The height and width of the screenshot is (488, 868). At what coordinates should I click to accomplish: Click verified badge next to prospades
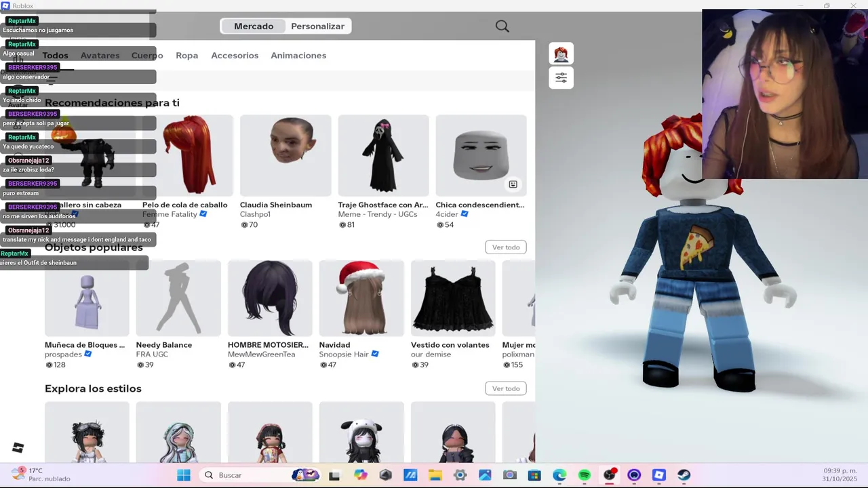[x=88, y=354]
